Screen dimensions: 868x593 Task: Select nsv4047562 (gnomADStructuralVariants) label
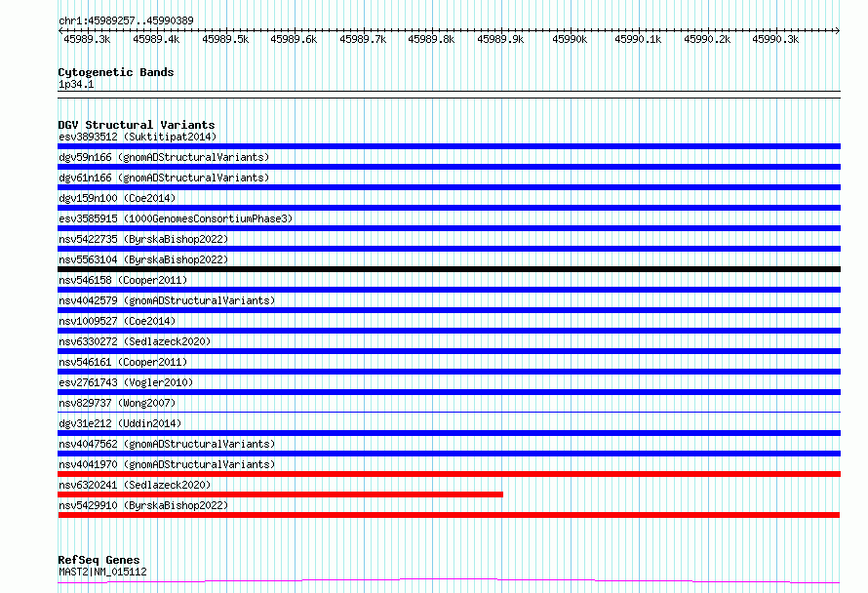click(x=167, y=444)
